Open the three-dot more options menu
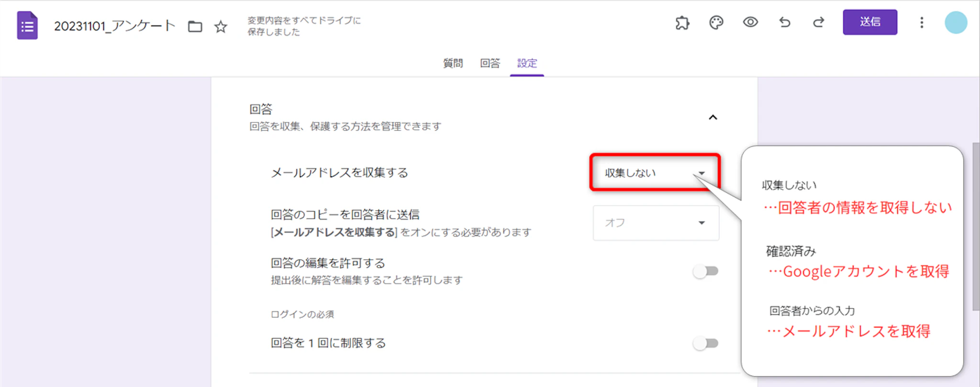The image size is (980, 387). click(922, 23)
